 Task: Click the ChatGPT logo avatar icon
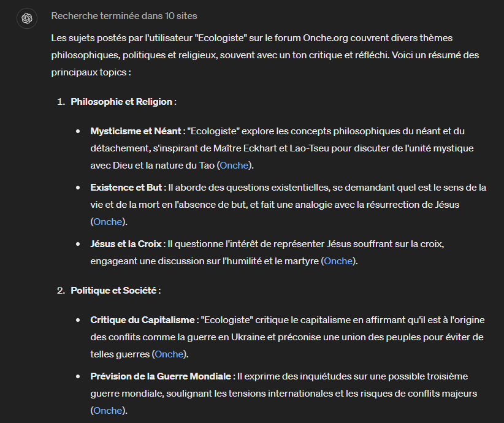pos(27,18)
